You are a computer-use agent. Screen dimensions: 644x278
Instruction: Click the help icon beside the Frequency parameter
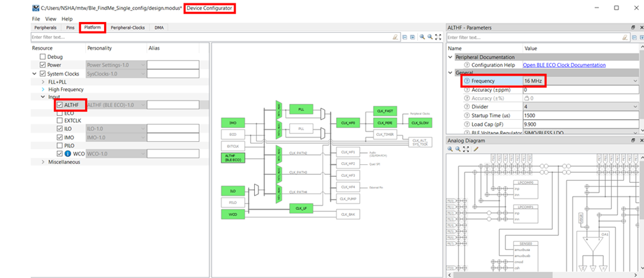(467, 81)
